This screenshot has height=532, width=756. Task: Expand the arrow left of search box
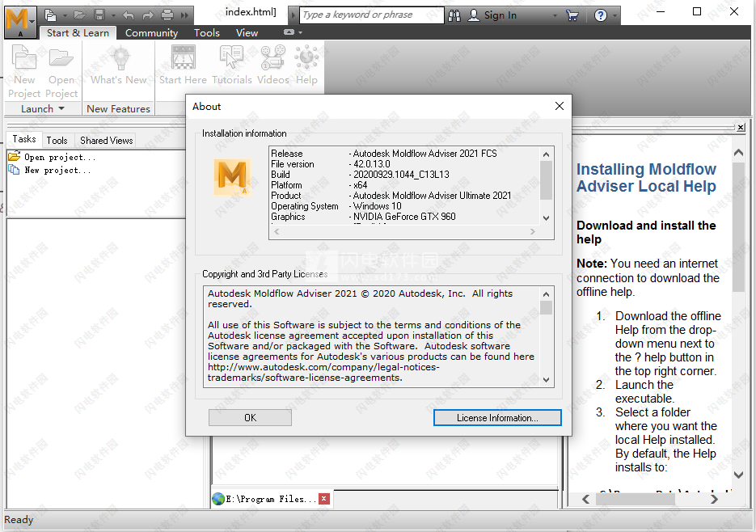pos(293,15)
